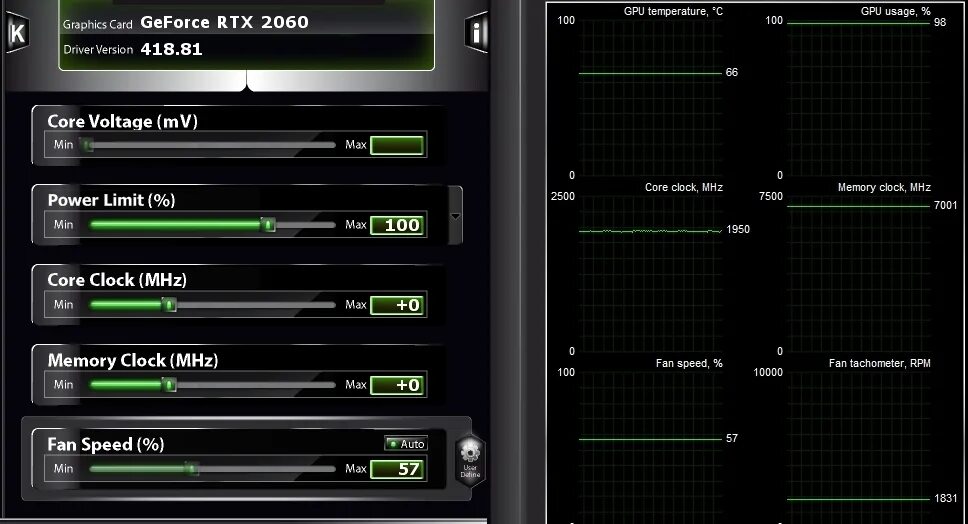
Task: Click the Memory clock MHz graph
Action: [x=859, y=273]
